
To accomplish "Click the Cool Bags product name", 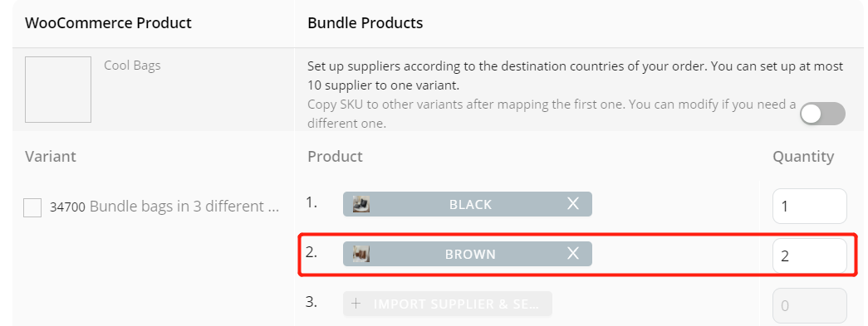I will (x=132, y=66).
